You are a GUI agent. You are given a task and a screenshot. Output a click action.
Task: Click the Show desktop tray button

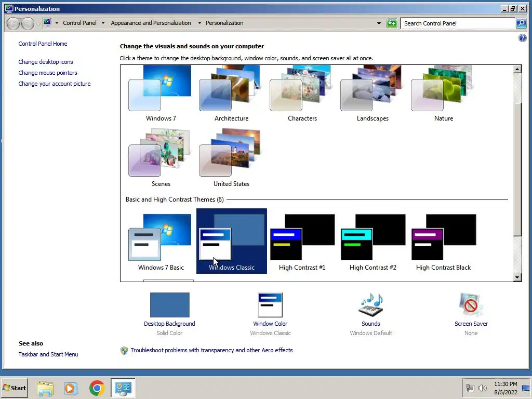pos(526,388)
